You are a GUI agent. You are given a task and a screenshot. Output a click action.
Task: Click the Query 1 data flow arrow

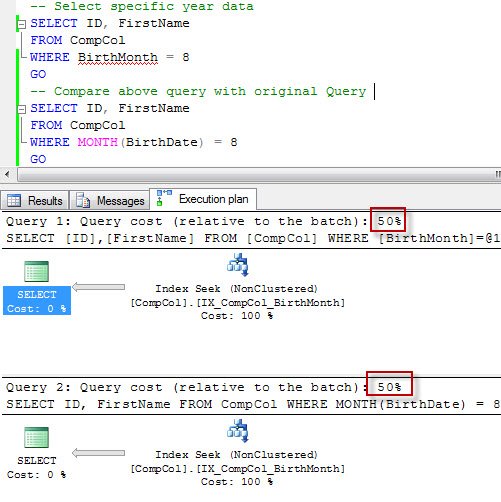(99, 287)
